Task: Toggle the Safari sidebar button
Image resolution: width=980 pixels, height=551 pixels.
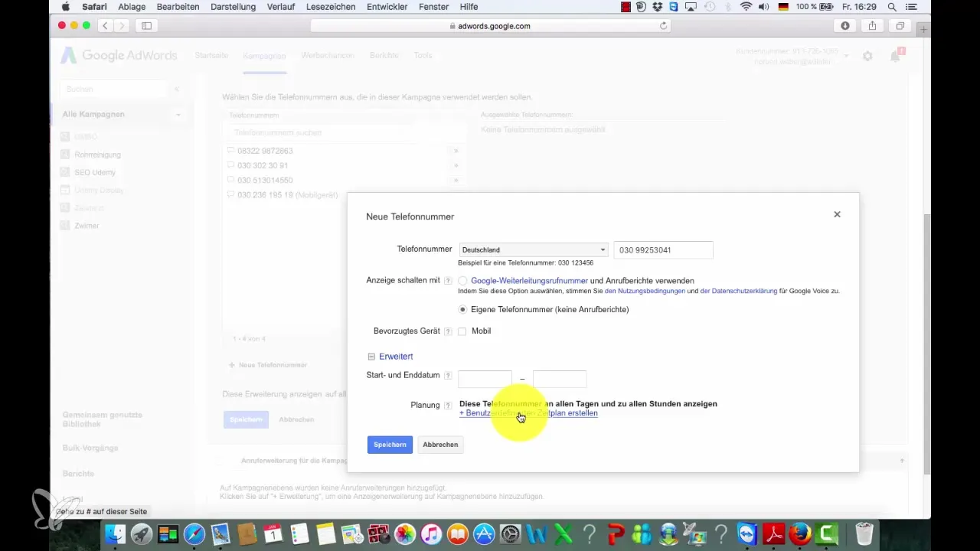Action: pos(146,26)
